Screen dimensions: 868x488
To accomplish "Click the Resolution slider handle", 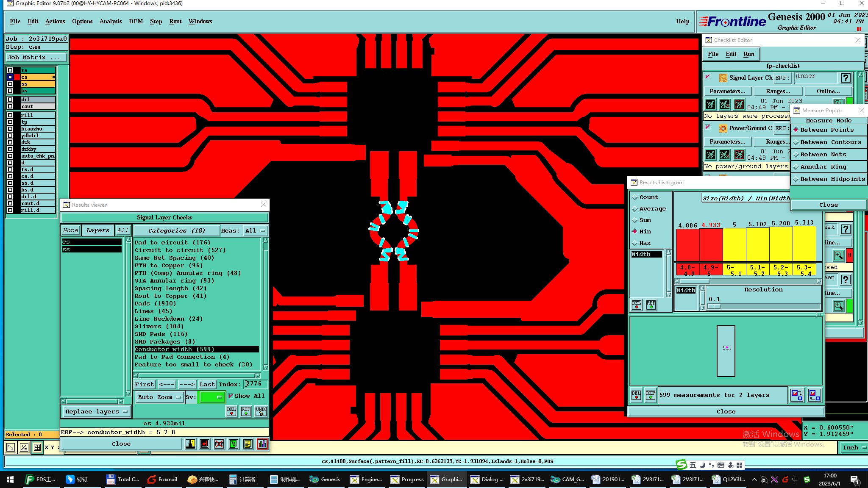I will (x=714, y=306).
